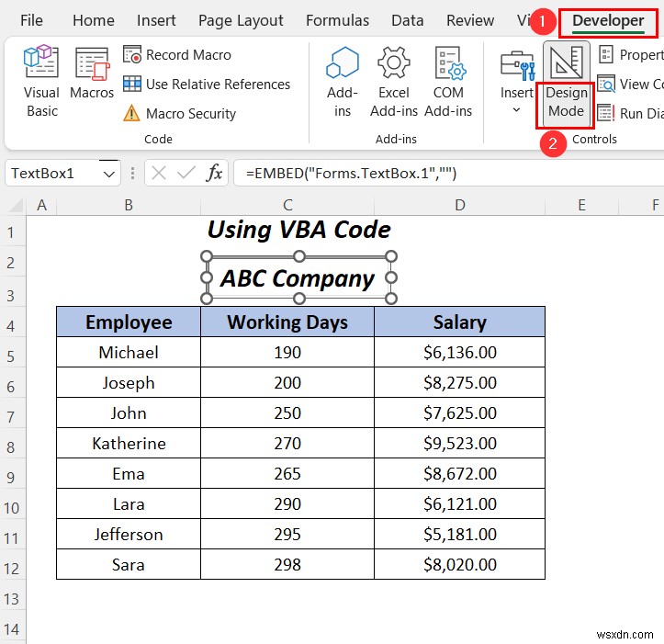Select column C header
664x644 pixels.
[287, 206]
